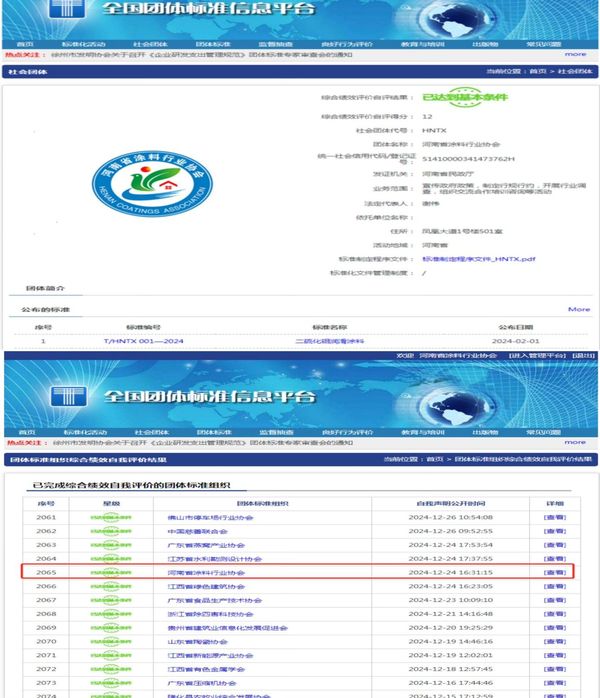The width and height of the screenshot is (600, 698).
Task: Open 团体标准 in the results page navigation bar
Action: click(214, 432)
